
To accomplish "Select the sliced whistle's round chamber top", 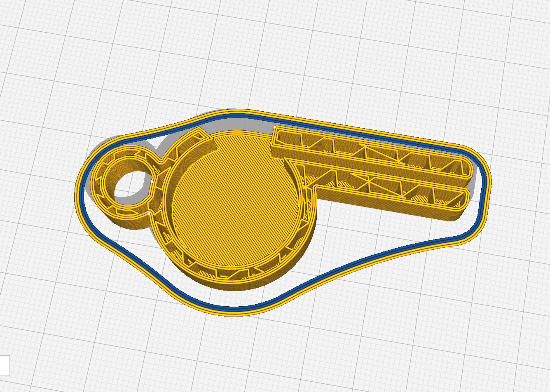I will pyautogui.click(x=235, y=202).
